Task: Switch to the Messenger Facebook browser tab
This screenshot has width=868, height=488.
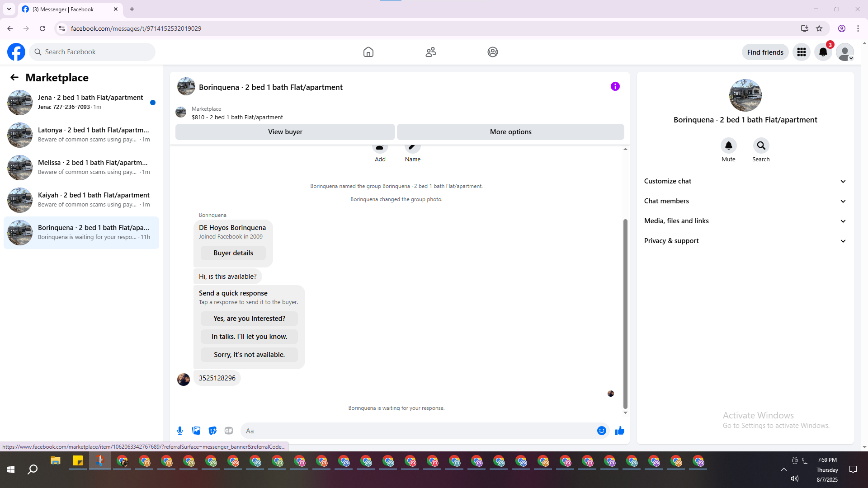Action: pyautogui.click(x=70, y=9)
